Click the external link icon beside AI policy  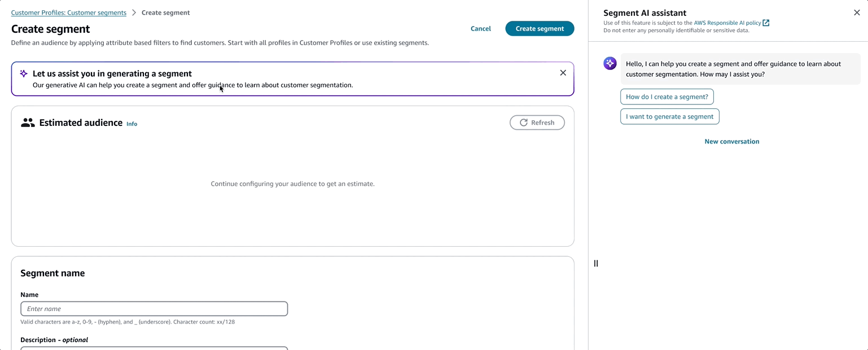[766, 23]
